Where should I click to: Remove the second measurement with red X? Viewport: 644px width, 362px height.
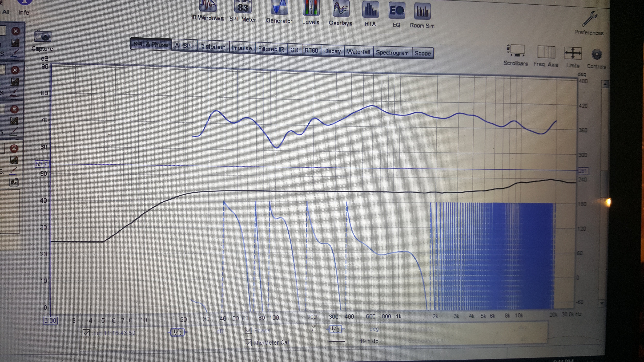click(x=15, y=70)
